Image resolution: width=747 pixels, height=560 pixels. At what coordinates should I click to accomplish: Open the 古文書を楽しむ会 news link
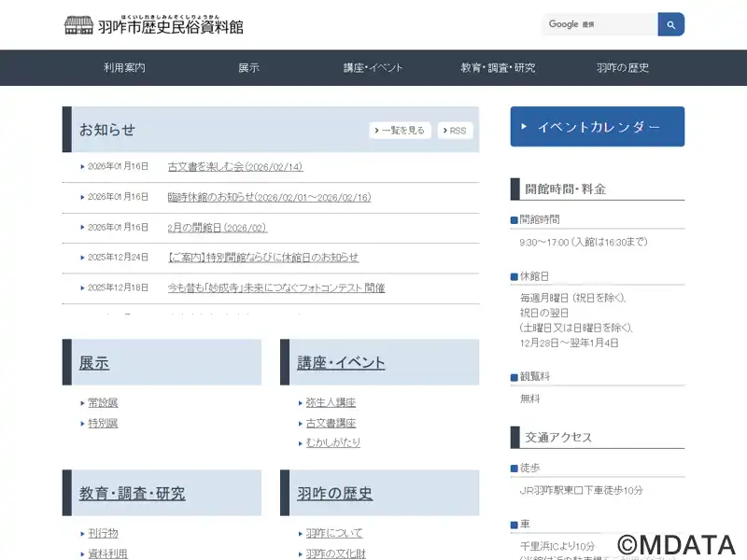coord(235,167)
